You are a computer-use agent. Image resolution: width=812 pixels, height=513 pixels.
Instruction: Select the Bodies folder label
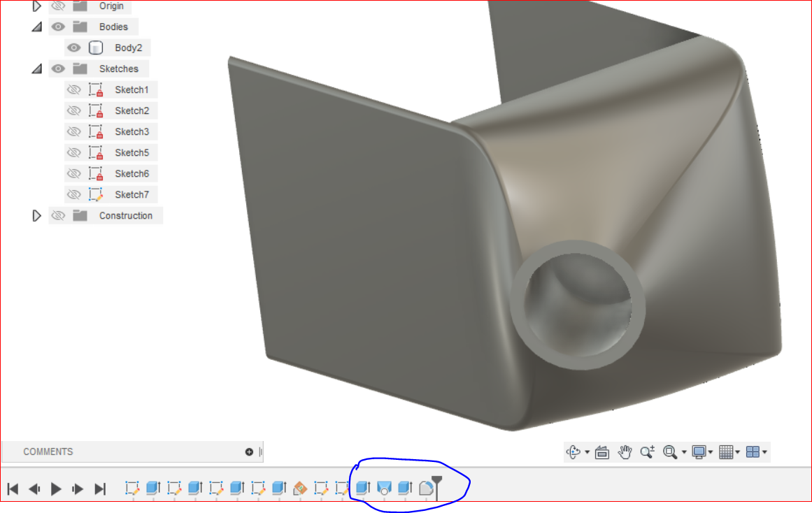(x=113, y=27)
